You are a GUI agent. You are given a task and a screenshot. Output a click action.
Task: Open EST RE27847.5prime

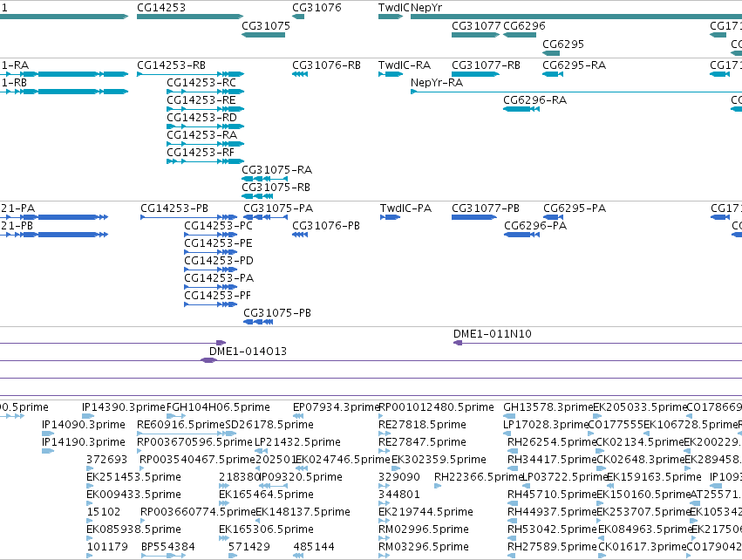click(x=422, y=442)
